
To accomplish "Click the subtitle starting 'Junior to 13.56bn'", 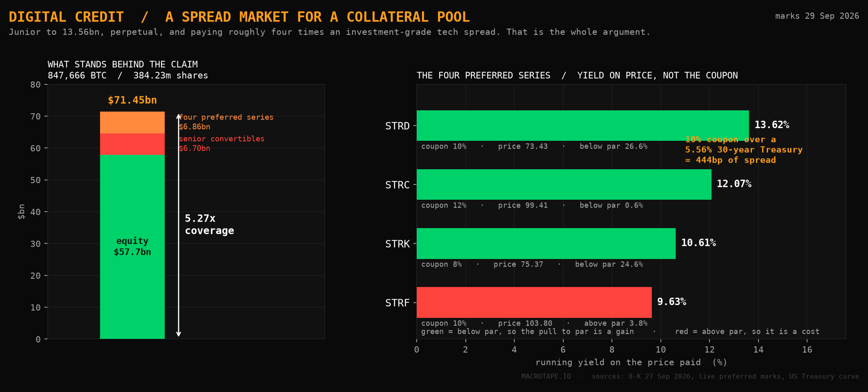I will click(x=329, y=32).
